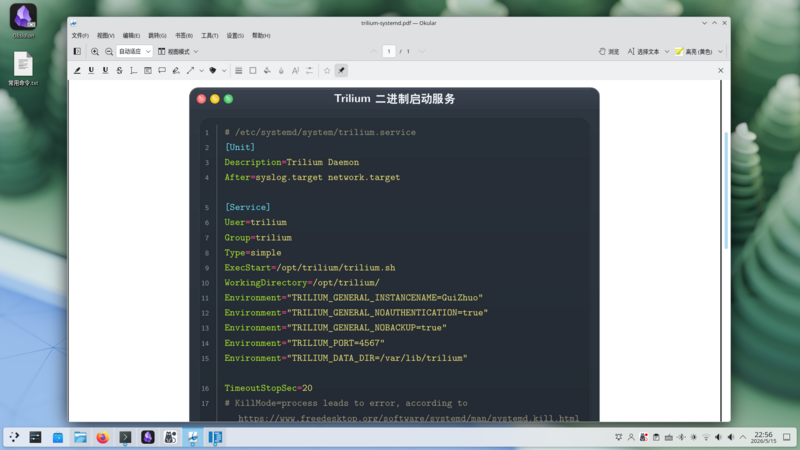Click the TimeoutStopSec=20 line
Screen dimensions: 800x450
click(268, 388)
